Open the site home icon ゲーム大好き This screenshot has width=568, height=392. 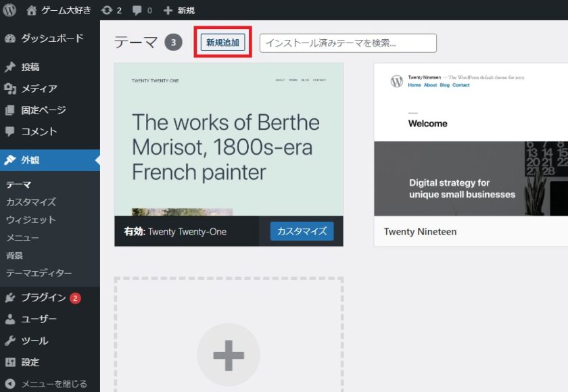tap(32, 11)
